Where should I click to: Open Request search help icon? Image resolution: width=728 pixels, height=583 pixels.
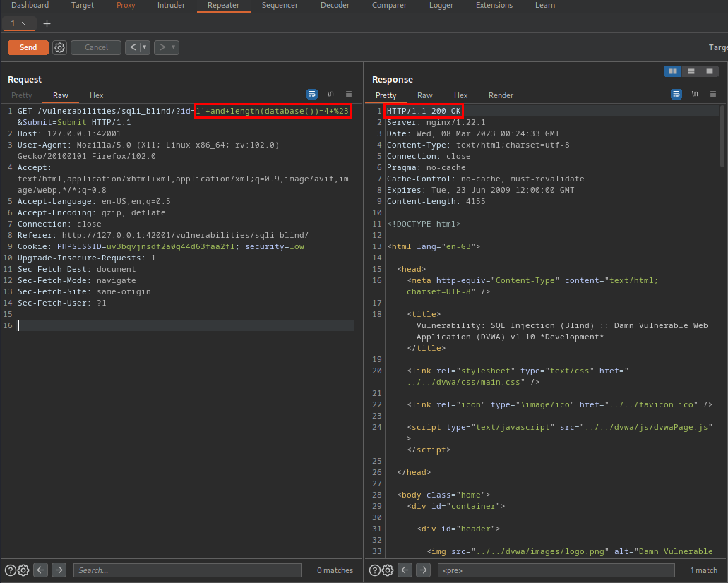tap(10, 570)
